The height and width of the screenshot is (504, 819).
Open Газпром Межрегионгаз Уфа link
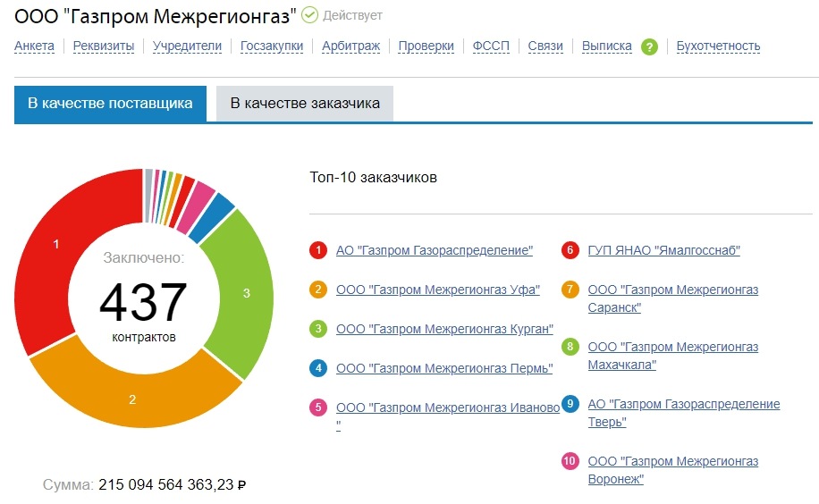(x=438, y=290)
